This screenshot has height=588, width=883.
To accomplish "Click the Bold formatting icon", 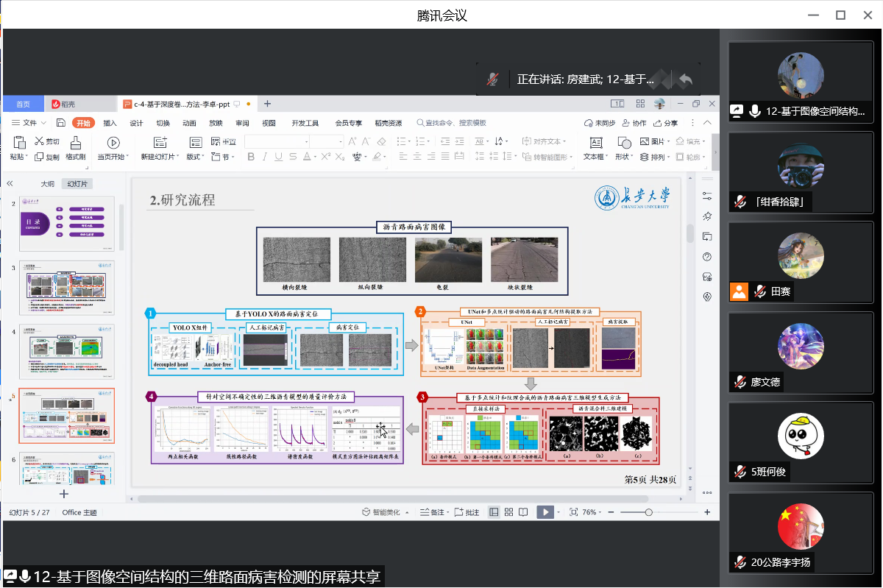I will 251,157.
